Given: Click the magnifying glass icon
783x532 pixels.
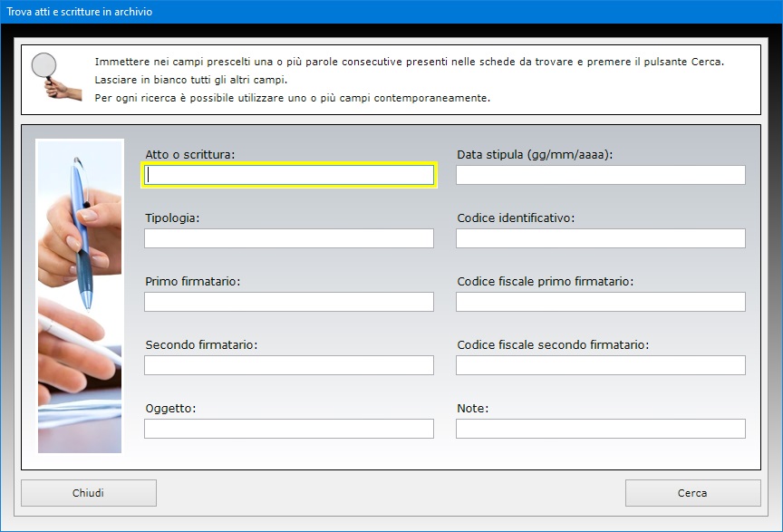Looking at the screenshot, I should (x=55, y=76).
